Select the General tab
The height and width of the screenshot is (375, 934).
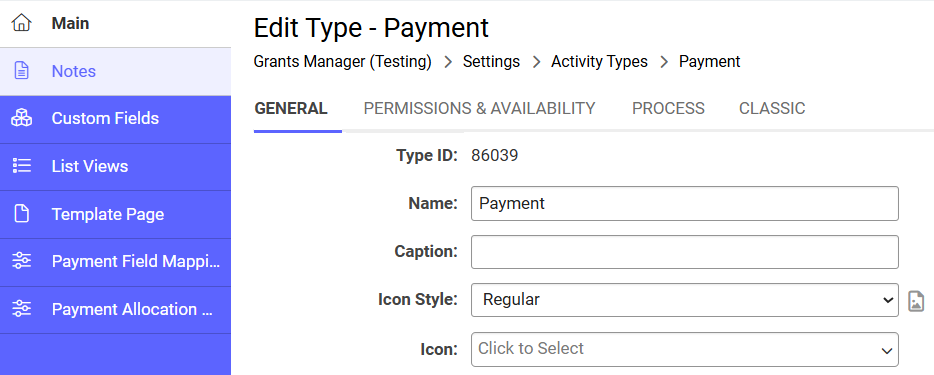coord(291,108)
